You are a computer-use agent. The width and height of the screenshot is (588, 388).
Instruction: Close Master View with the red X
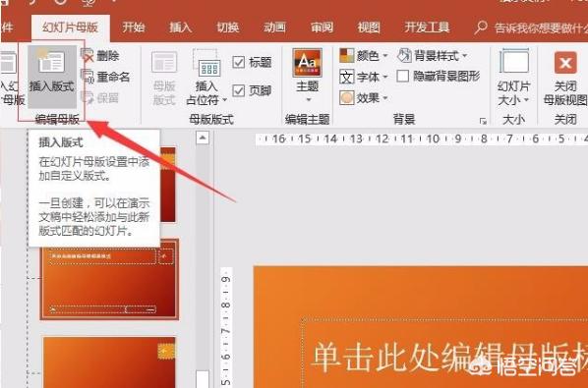(x=565, y=63)
